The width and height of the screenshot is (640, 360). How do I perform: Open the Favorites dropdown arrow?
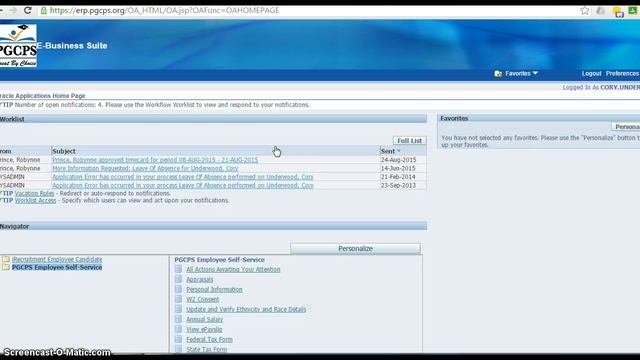point(535,73)
